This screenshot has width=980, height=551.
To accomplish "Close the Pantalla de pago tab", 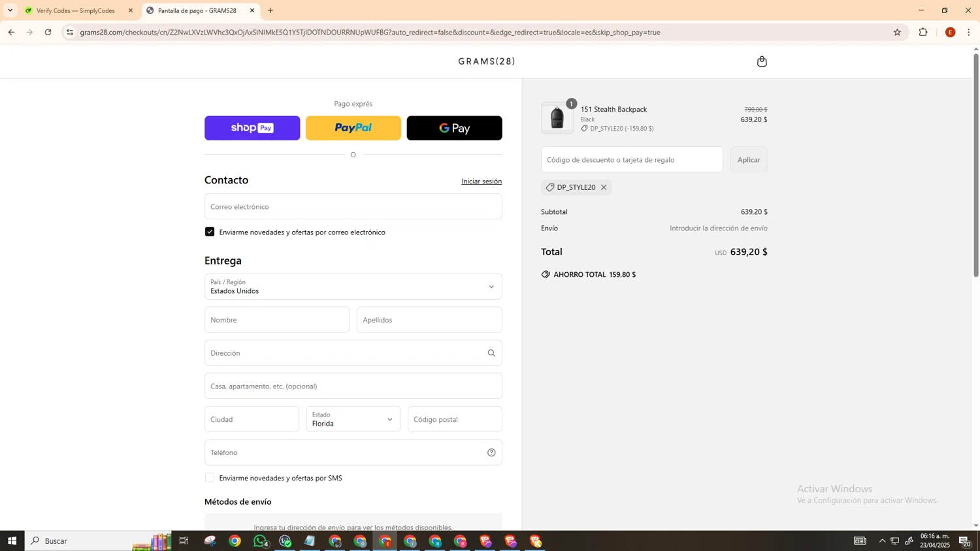I will (252, 10).
